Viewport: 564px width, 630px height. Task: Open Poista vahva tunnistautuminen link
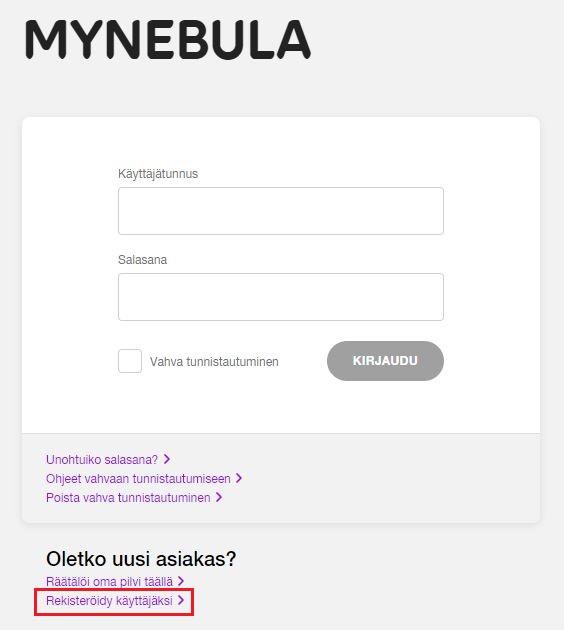128,497
